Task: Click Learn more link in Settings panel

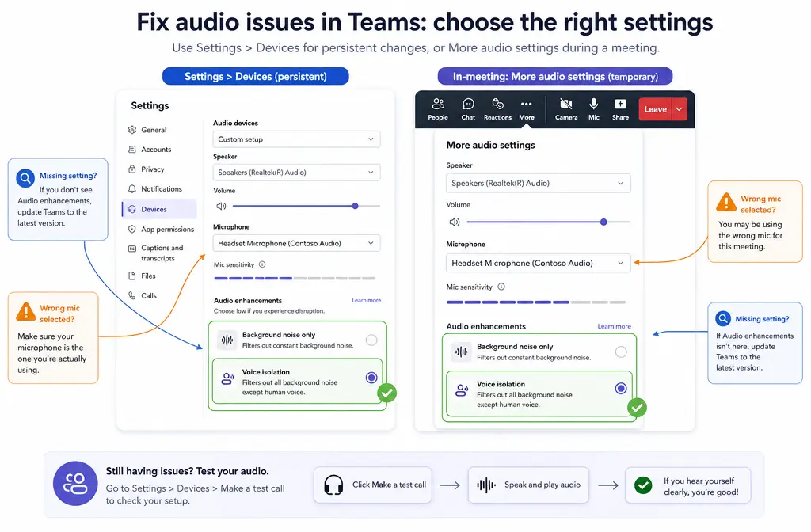Action: pos(366,300)
